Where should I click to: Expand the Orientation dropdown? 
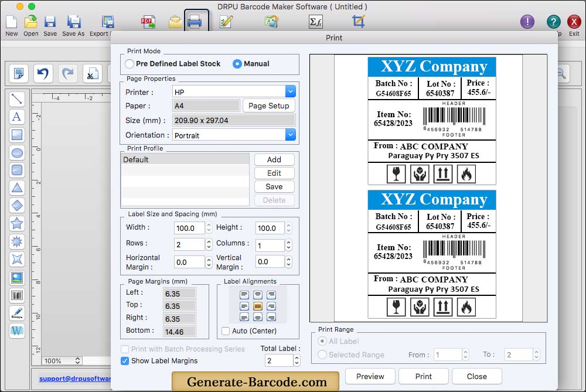pyautogui.click(x=291, y=135)
